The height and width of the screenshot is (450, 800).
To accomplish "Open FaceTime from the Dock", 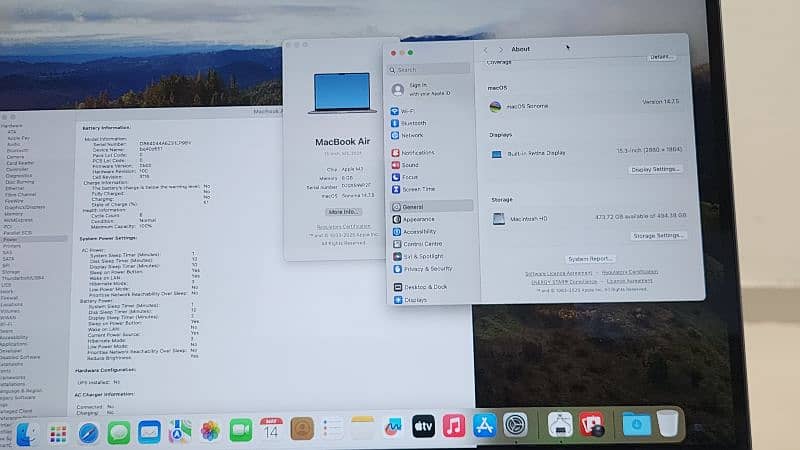I will [x=241, y=431].
